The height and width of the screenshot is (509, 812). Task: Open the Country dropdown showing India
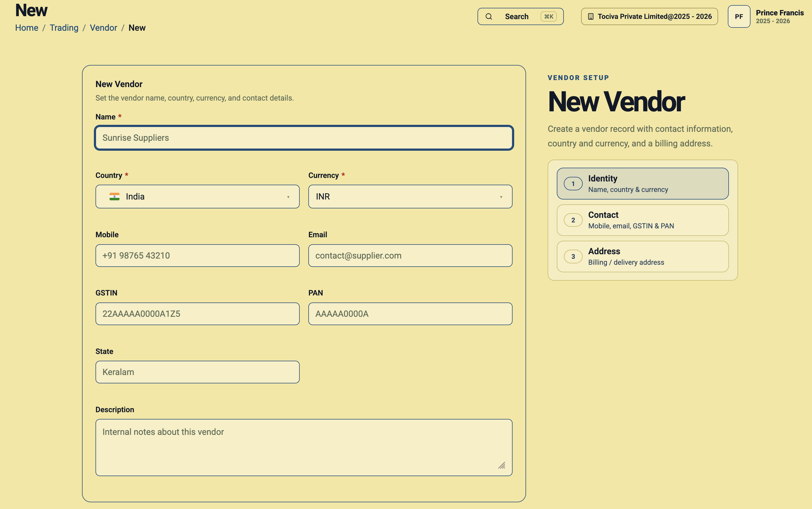(197, 197)
